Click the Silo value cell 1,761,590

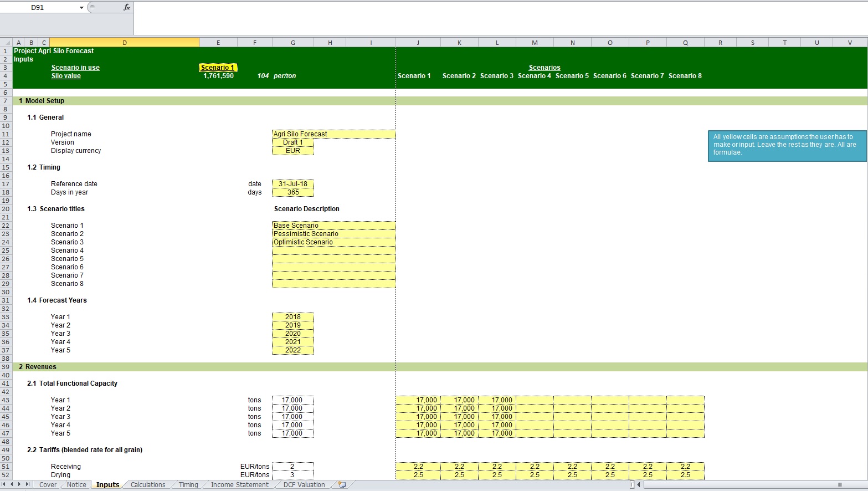pyautogui.click(x=218, y=76)
